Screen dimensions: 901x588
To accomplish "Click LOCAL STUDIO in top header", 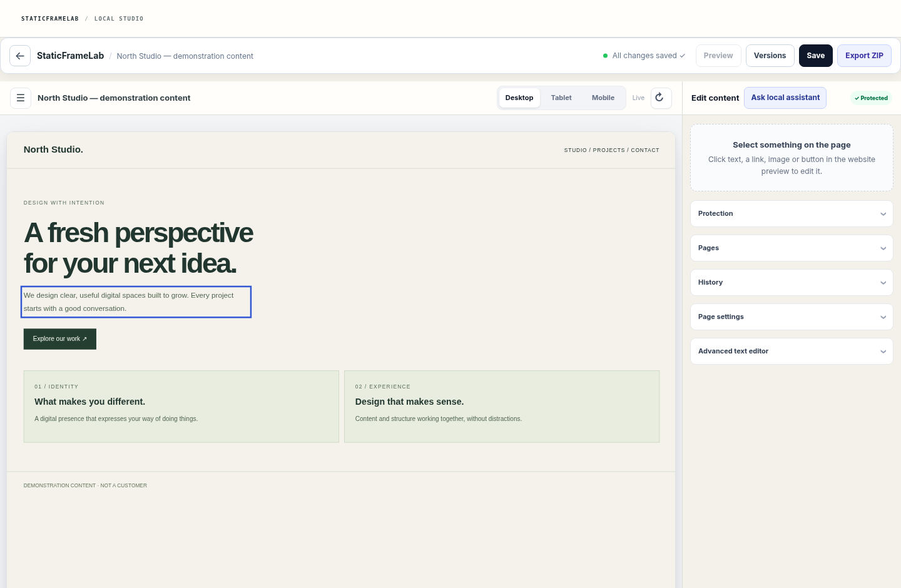I will tap(119, 19).
